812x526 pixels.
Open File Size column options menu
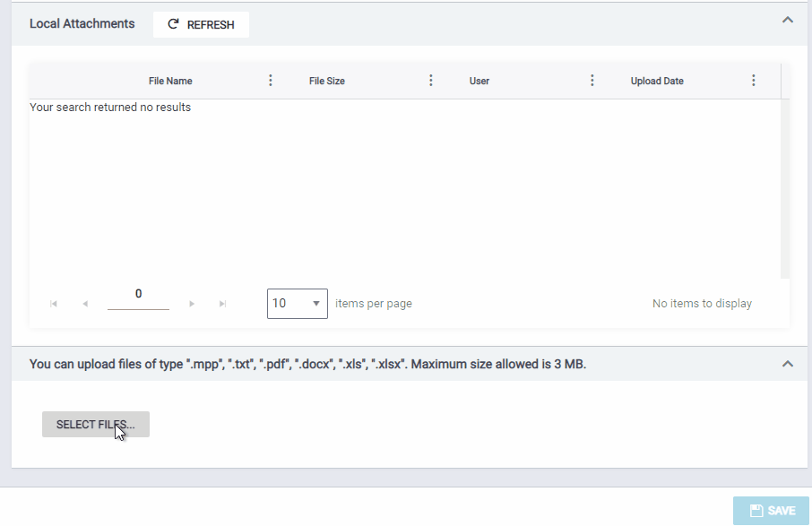pyautogui.click(x=431, y=81)
